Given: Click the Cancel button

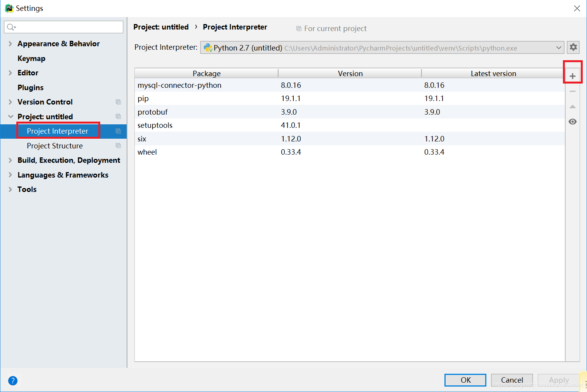Looking at the screenshot, I should tap(512, 380).
